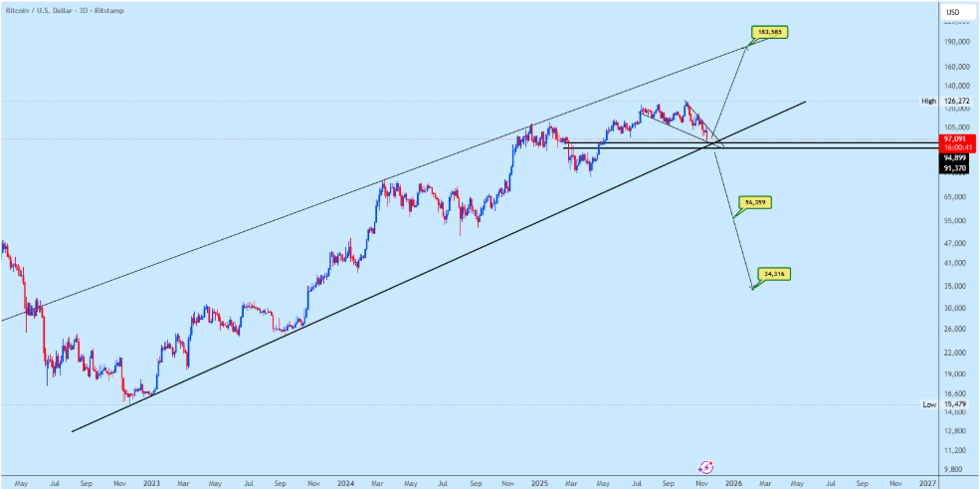Click the 2025 label on time axis

point(538,482)
